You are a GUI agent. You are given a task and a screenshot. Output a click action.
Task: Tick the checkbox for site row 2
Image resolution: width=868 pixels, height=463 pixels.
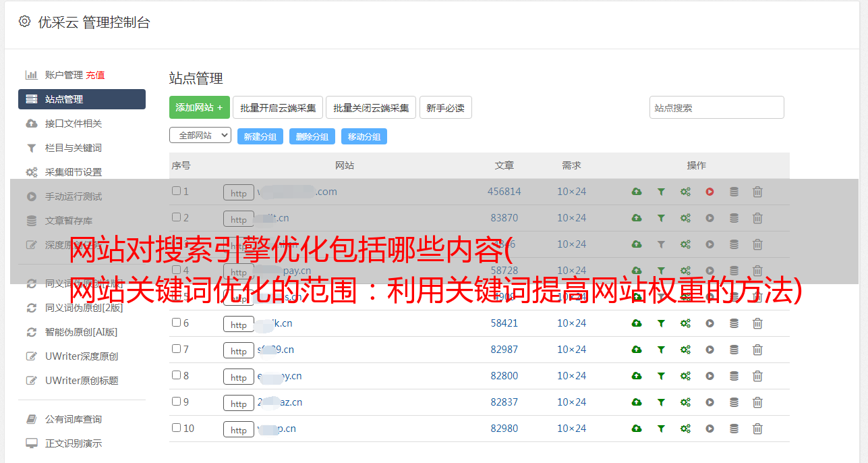(176, 217)
